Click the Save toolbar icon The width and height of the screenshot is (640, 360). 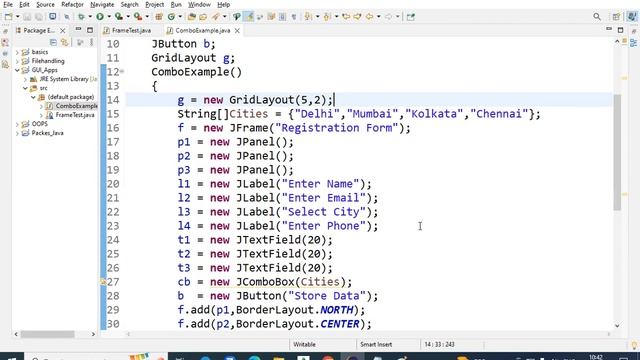click(x=27, y=17)
